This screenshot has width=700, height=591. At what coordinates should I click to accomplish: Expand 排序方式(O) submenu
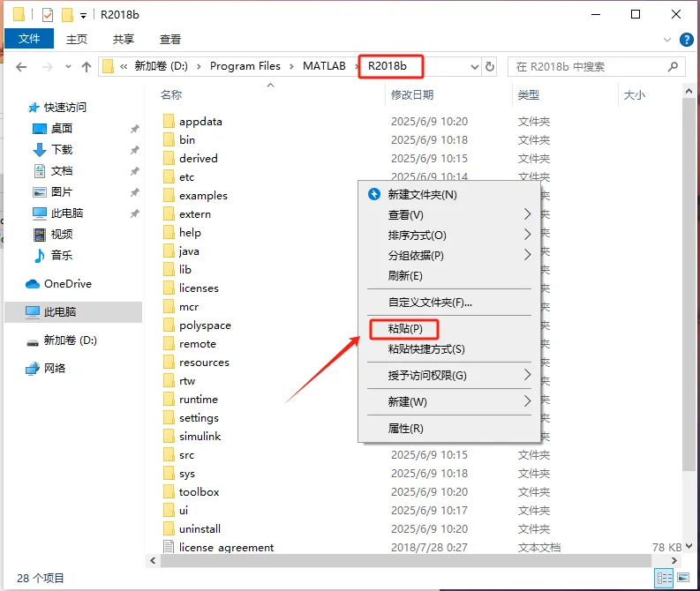528,235
